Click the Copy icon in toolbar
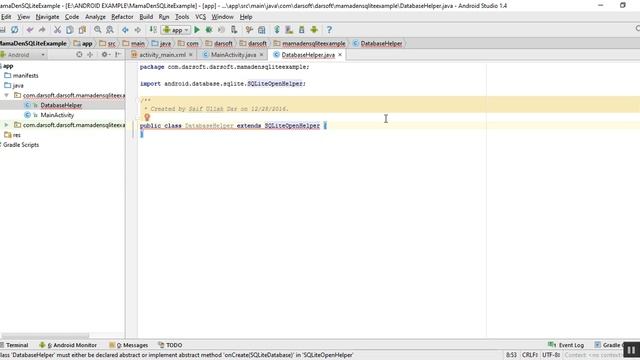The height and width of the screenshot is (360, 640). tap(70, 30)
